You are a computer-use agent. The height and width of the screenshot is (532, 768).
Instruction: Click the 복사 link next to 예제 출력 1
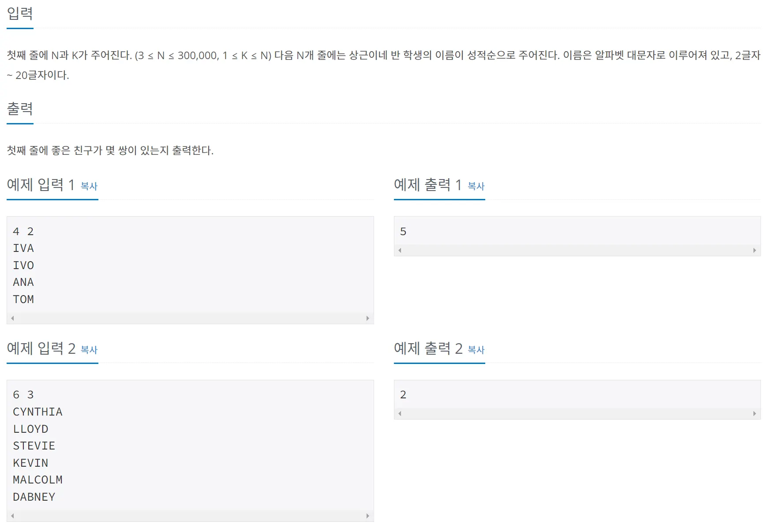click(476, 186)
